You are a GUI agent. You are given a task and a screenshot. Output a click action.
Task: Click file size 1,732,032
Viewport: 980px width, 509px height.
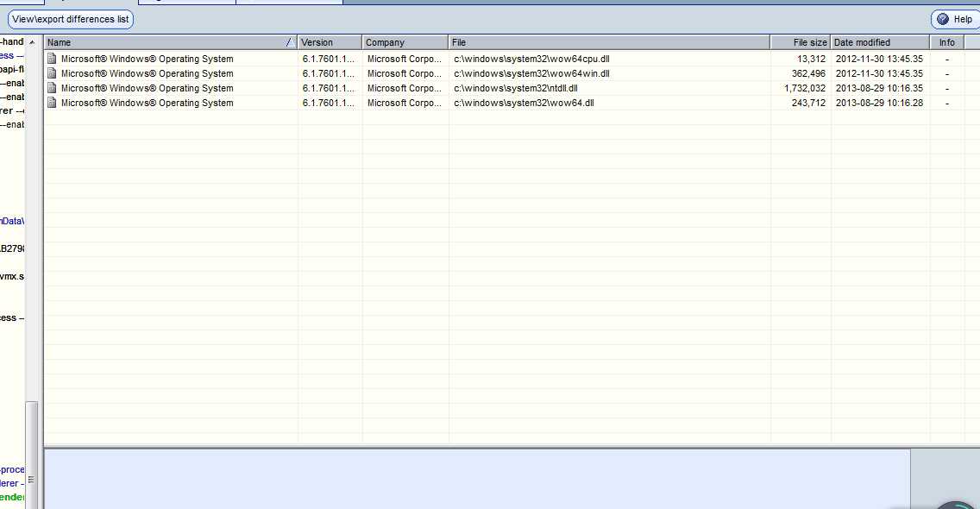click(x=805, y=88)
